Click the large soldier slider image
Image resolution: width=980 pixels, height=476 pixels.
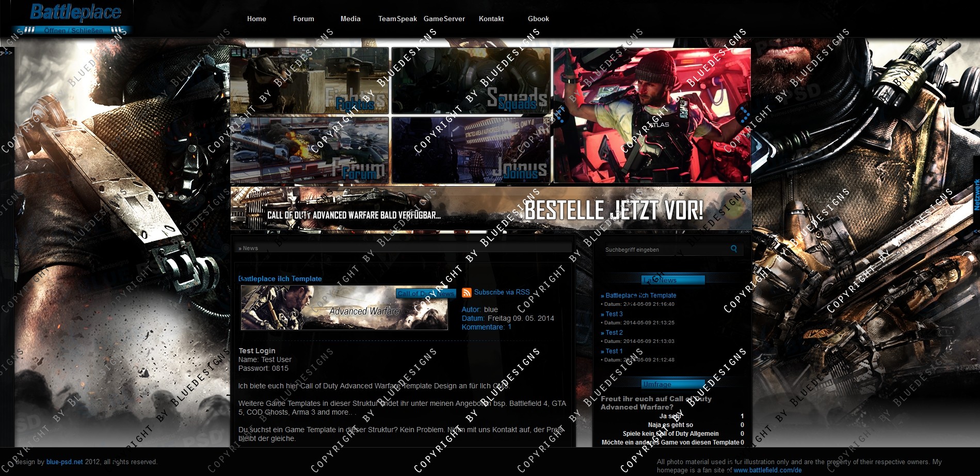click(x=652, y=116)
